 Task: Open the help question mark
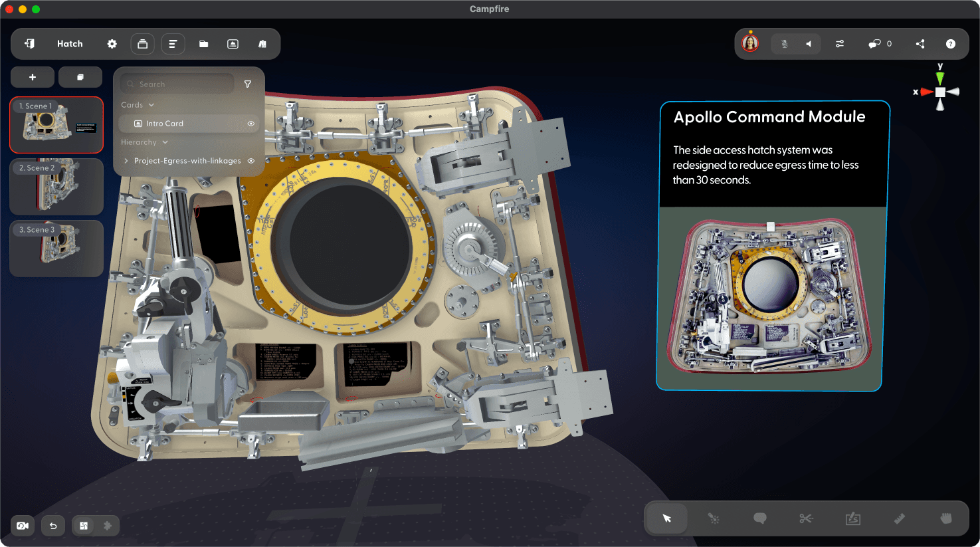(951, 44)
